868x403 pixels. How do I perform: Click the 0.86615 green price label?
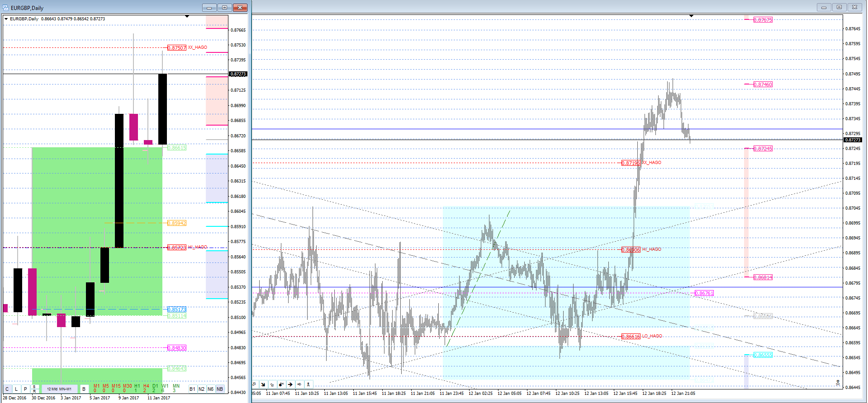point(177,148)
